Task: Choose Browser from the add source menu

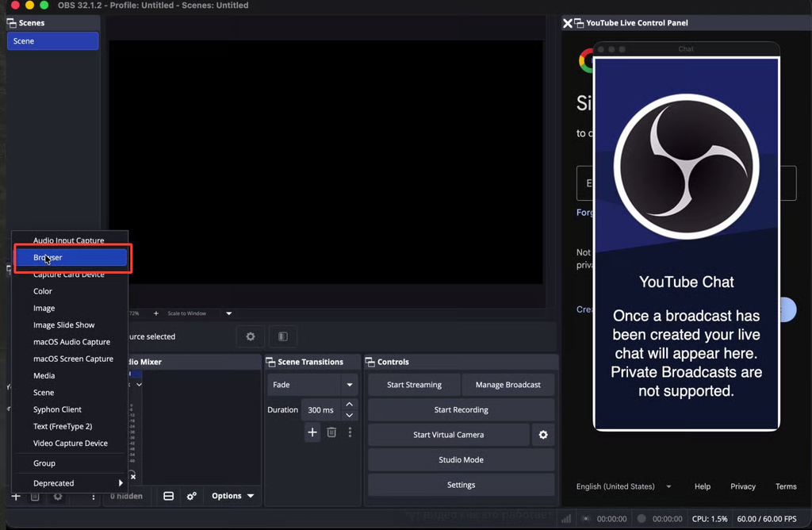Action: [x=70, y=257]
